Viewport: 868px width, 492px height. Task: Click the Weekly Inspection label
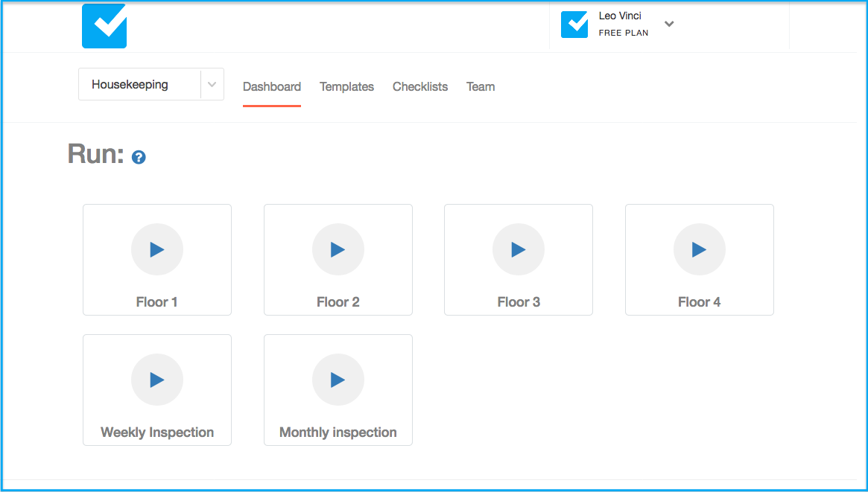tap(157, 432)
